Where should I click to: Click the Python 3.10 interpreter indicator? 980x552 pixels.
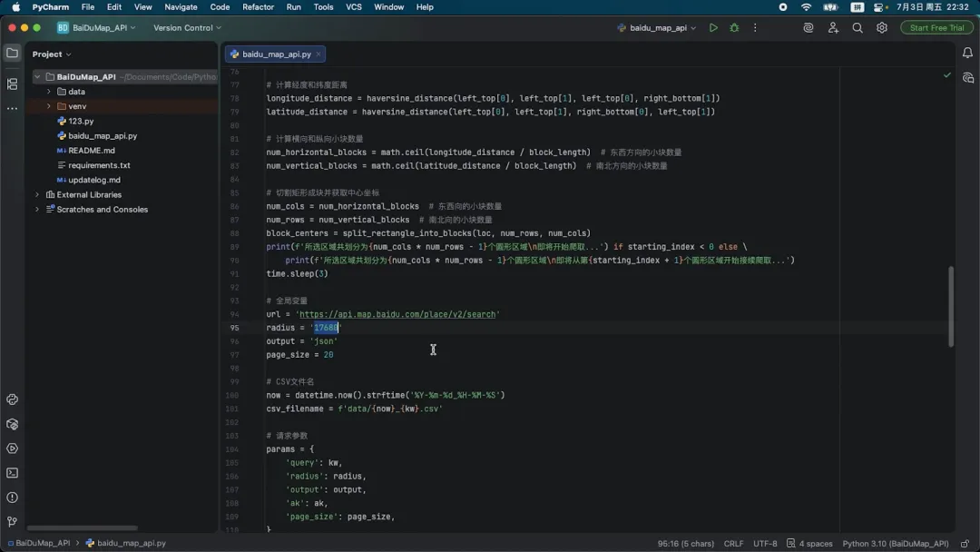click(895, 543)
